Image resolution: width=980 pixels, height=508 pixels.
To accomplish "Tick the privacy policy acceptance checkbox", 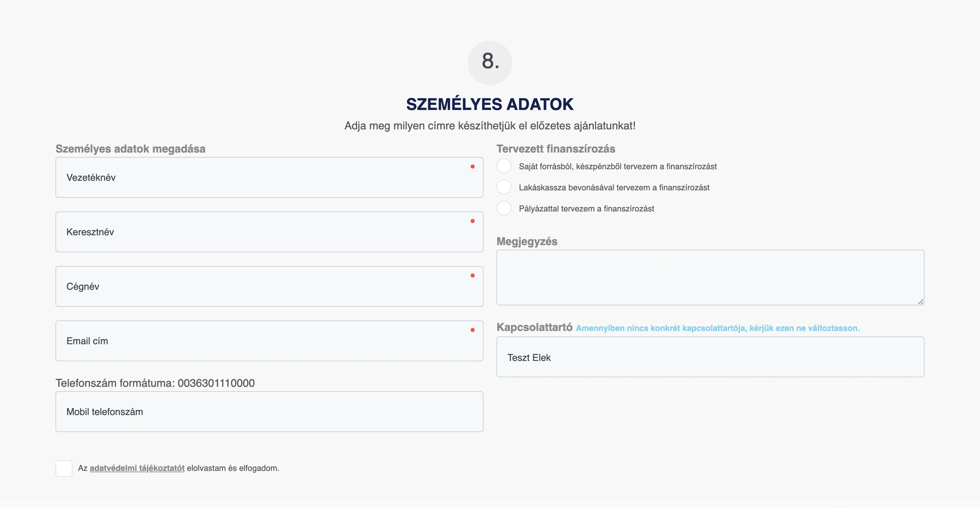I will tap(64, 468).
